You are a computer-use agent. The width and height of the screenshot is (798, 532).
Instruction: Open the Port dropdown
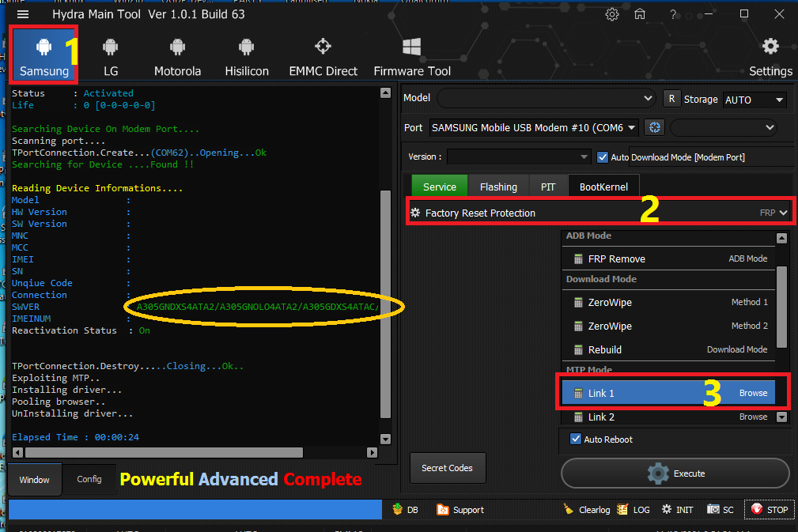pyautogui.click(x=534, y=127)
